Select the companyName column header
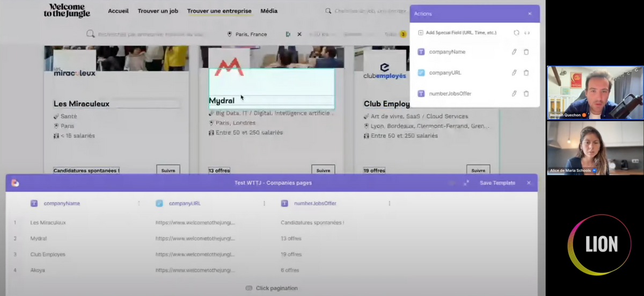 coord(62,204)
